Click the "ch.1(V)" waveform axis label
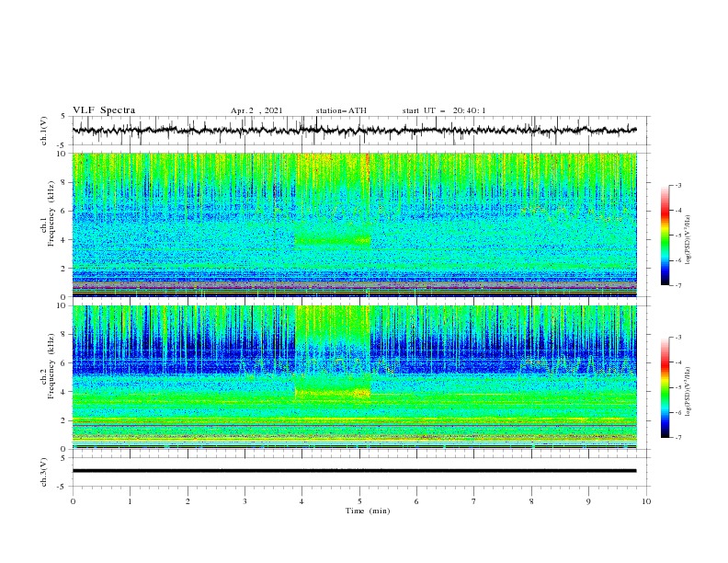Viewport: 728px width, 563px height. click(44, 131)
